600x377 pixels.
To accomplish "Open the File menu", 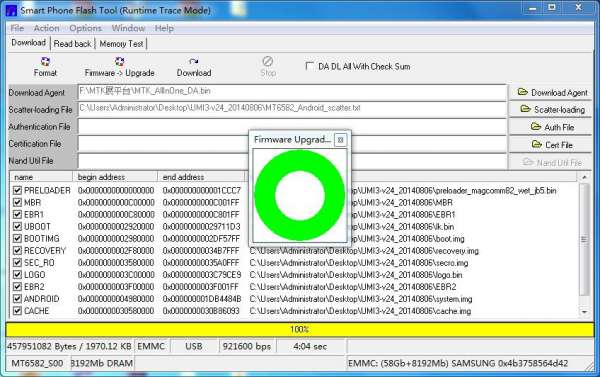I will tap(17, 28).
